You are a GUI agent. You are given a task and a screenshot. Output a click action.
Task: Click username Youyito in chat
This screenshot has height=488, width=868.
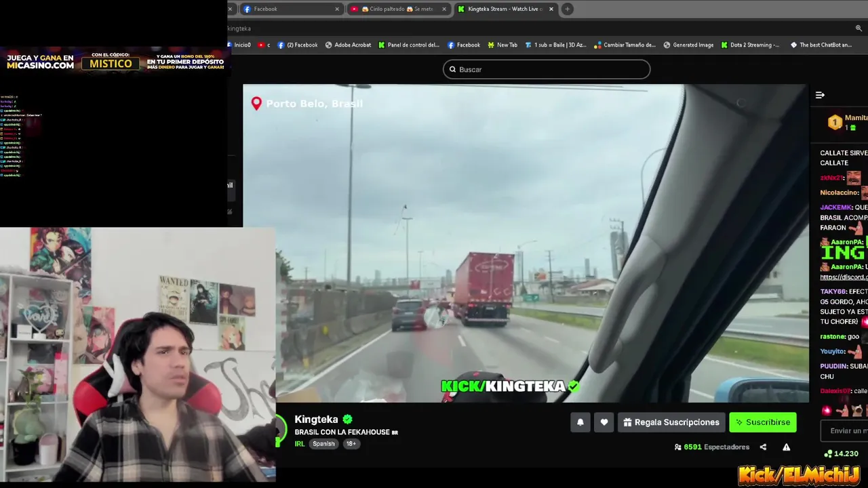tap(832, 351)
